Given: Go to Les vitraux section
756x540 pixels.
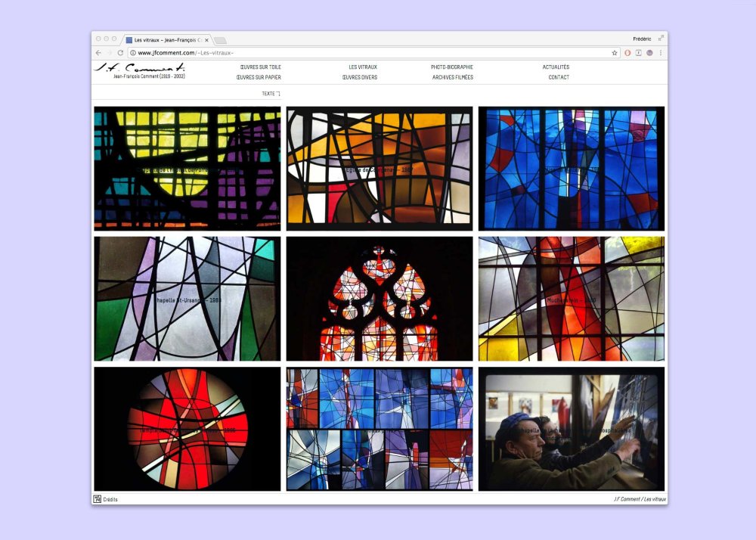Looking at the screenshot, I should [363, 67].
